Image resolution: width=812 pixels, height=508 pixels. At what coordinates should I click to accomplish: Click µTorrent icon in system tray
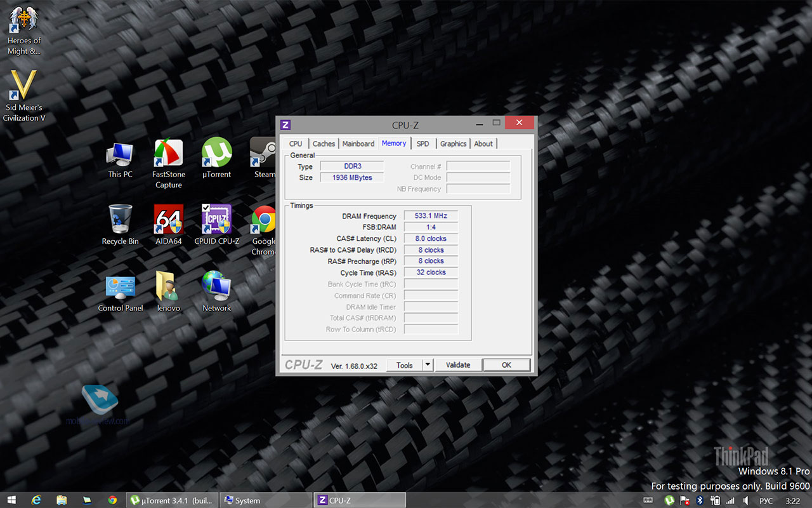pos(669,500)
